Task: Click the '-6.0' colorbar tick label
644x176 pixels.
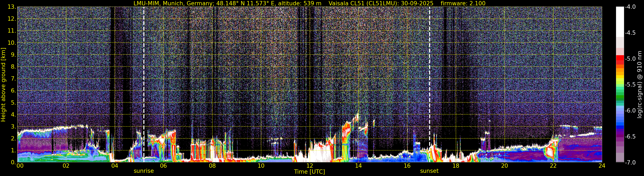Action: point(630,111)
